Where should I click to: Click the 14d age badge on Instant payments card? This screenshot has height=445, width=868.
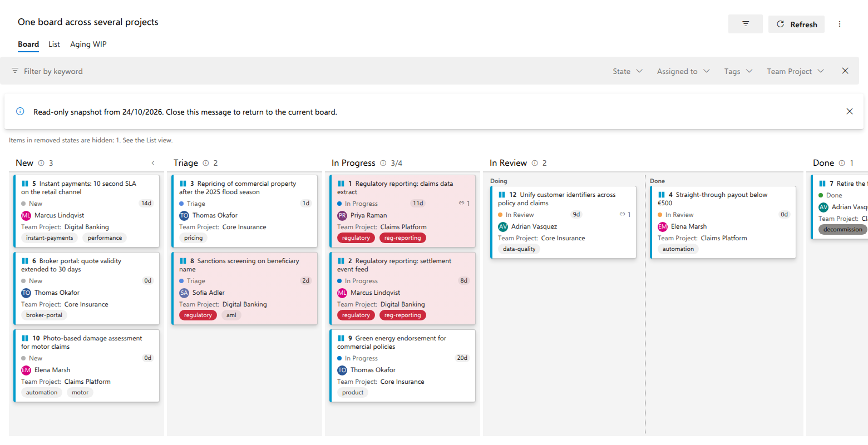[x=146, y=203]
